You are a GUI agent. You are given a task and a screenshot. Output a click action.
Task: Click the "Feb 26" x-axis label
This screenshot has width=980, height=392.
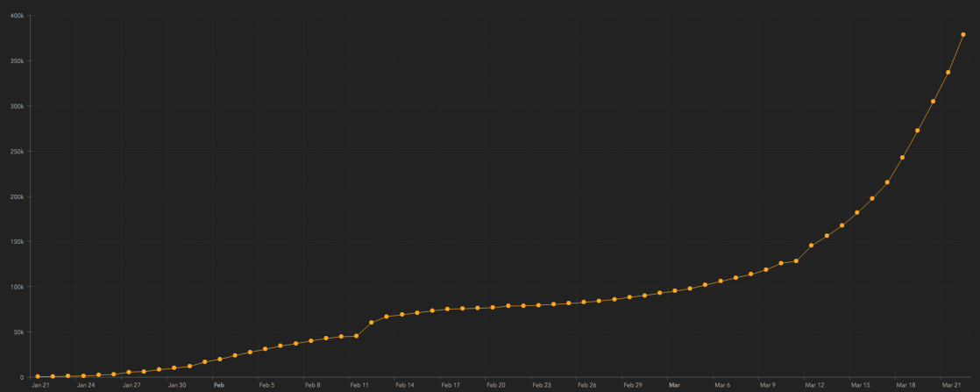pos(587,385)
